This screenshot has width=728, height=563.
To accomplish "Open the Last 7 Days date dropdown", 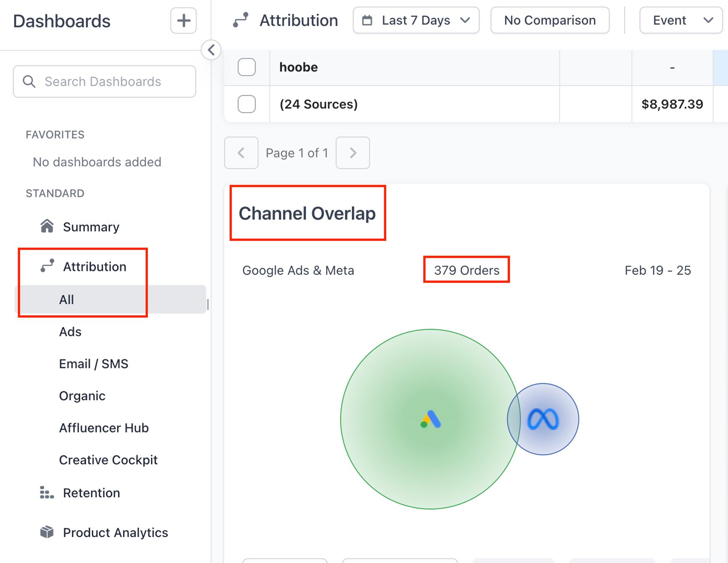I will click(x=416, y=20).
